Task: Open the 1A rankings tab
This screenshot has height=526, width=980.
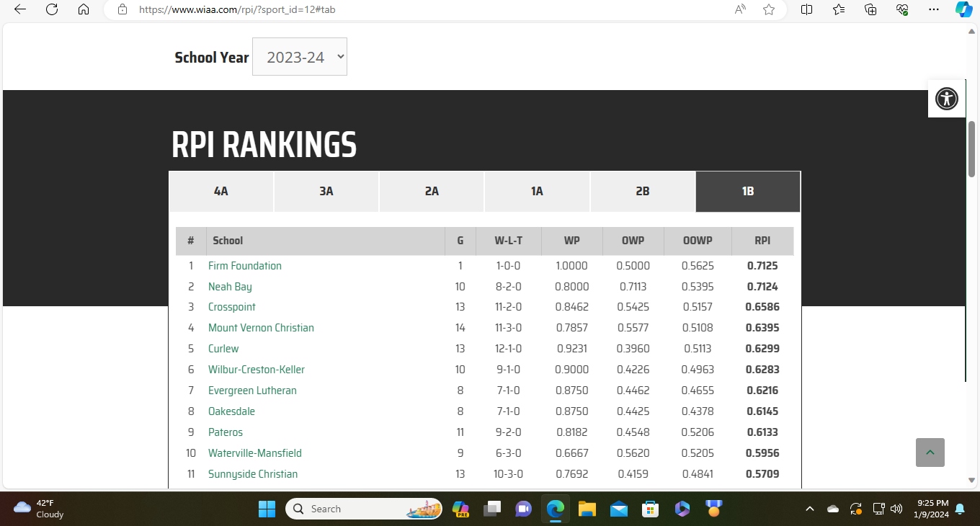Action: coord(537,192)
